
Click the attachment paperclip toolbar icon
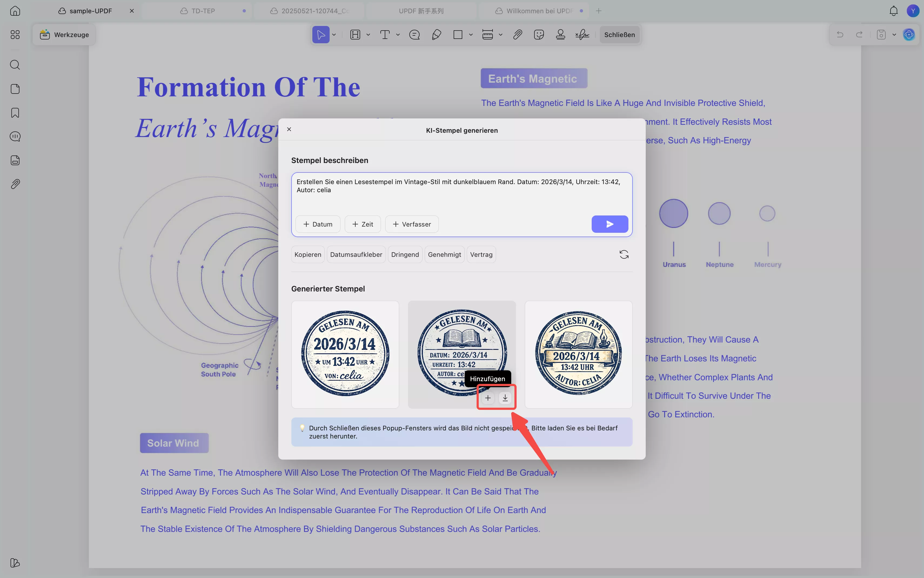pos(518,35)
